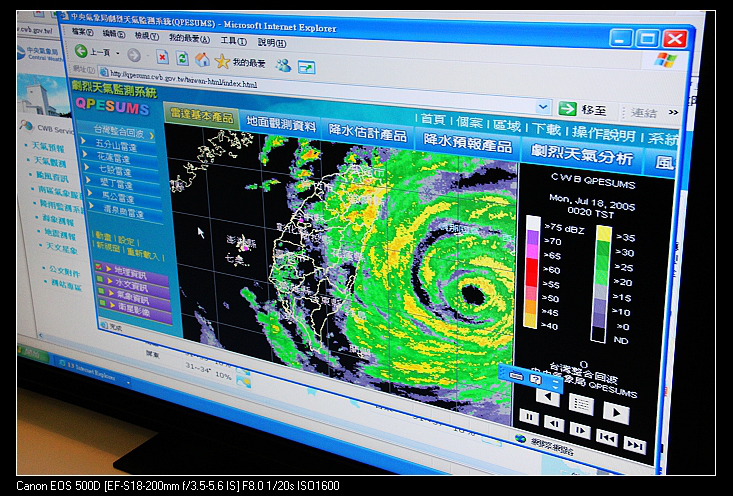Open Favorites with the star icon
This screenshot has height=496, width=733.
[222, 61]
